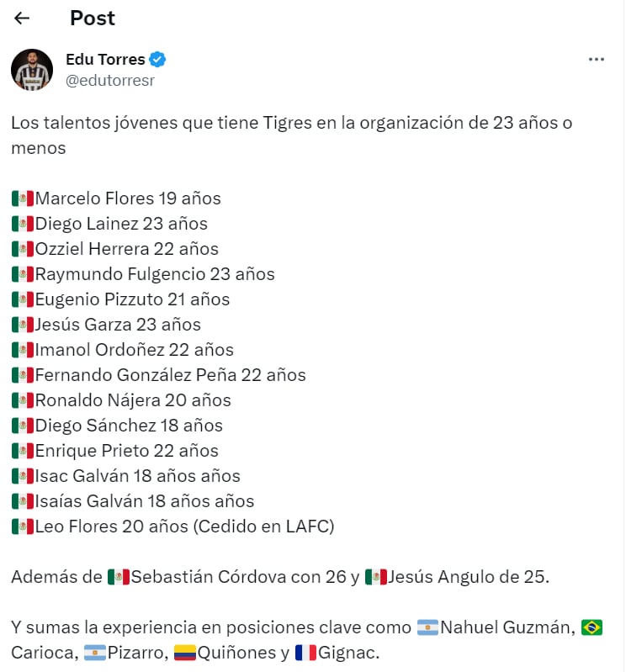
Task: Click Edu Torres profile avatar
Action: click(x=32, y=69)
